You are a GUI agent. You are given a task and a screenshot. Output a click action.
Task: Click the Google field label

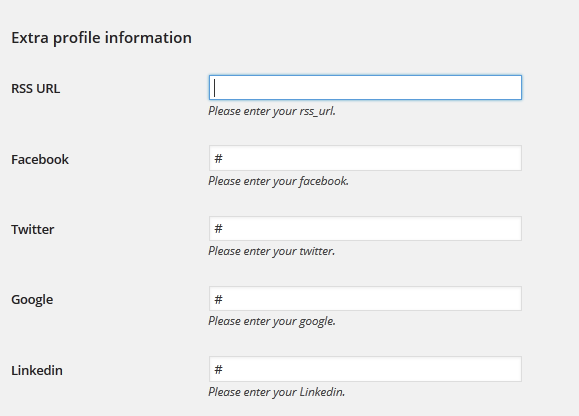[x=32, y=299]
